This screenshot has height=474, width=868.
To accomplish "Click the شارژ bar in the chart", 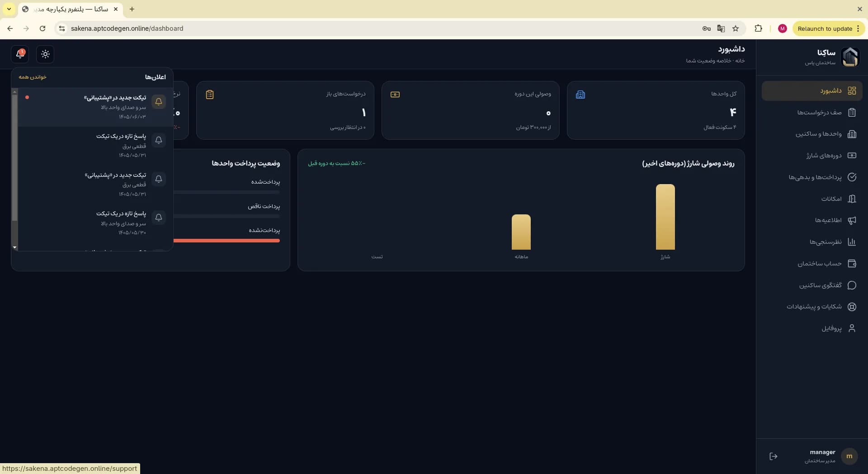I will tap(665, 217).
